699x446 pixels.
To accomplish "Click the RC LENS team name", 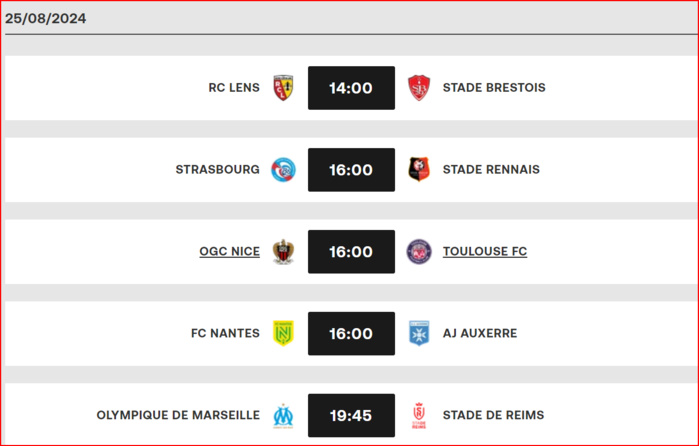I will pyautogui.click(x=234, y=87).
